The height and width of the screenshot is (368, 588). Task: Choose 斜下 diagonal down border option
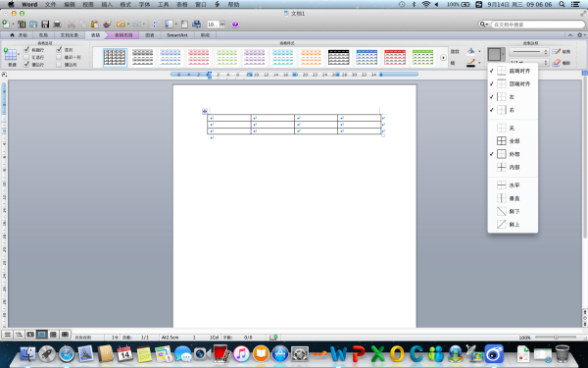pos(513,211)
